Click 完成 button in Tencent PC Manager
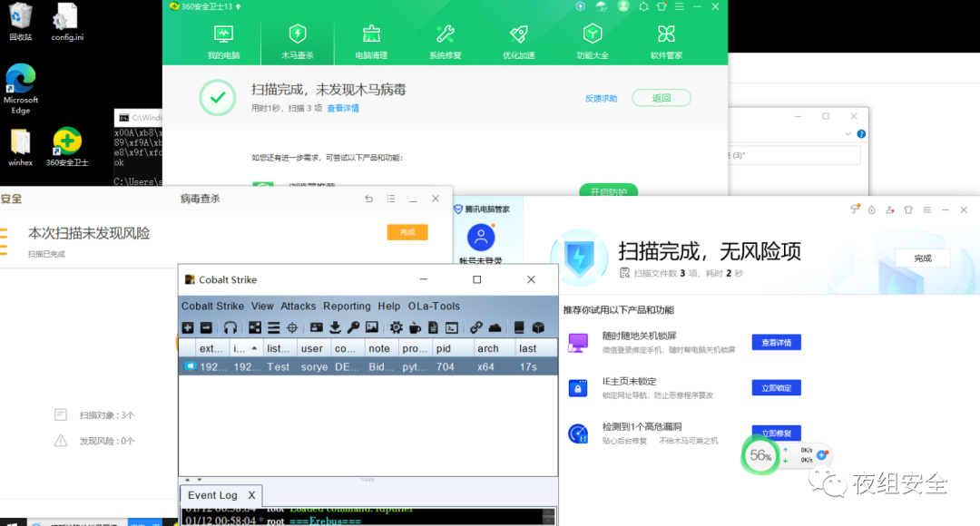 click(x=923, y=258)
